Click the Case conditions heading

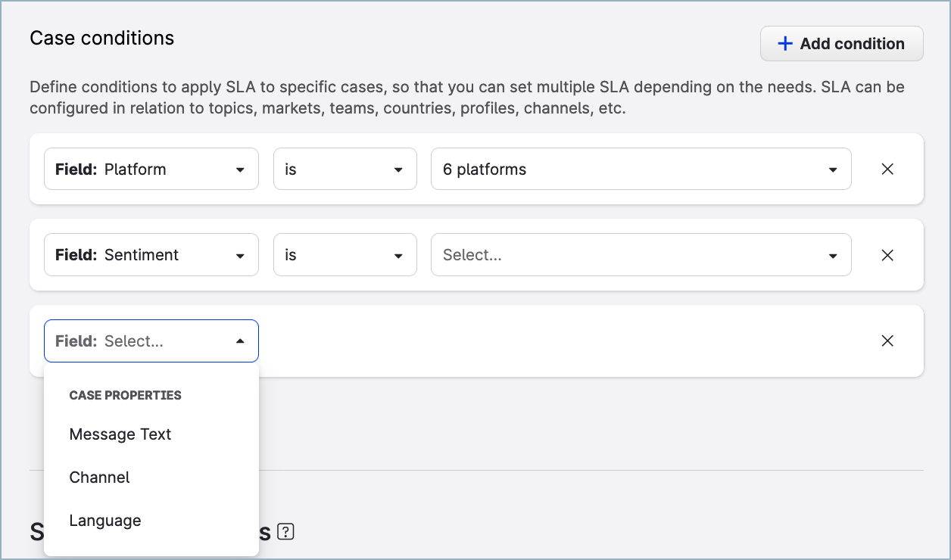(102, 38)
